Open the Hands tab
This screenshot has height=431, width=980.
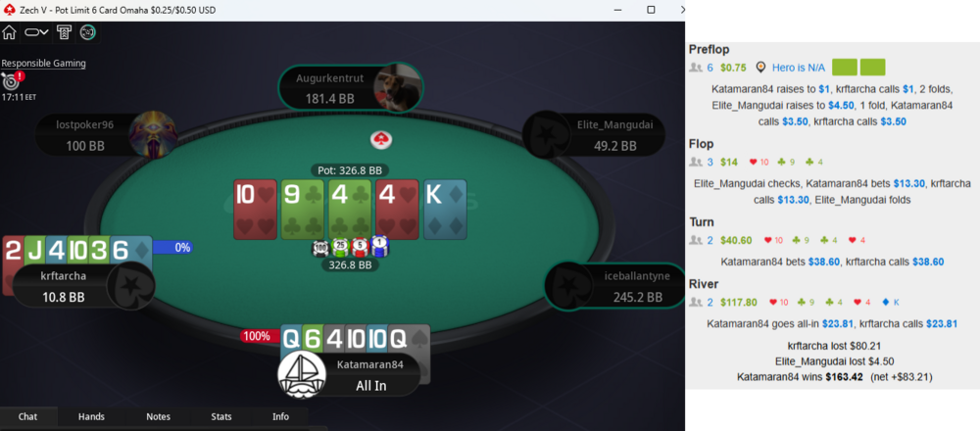point(91,416)
